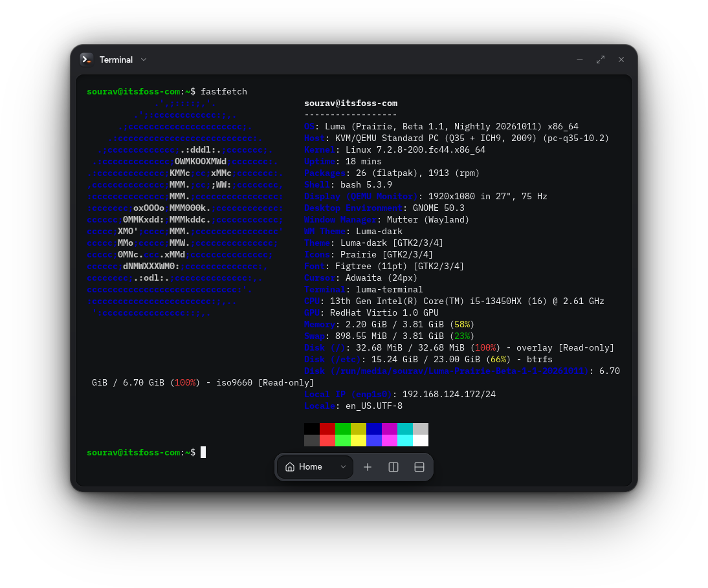
Task: Open the Terminal title dropdown chevron
Action: pos(144,60)
